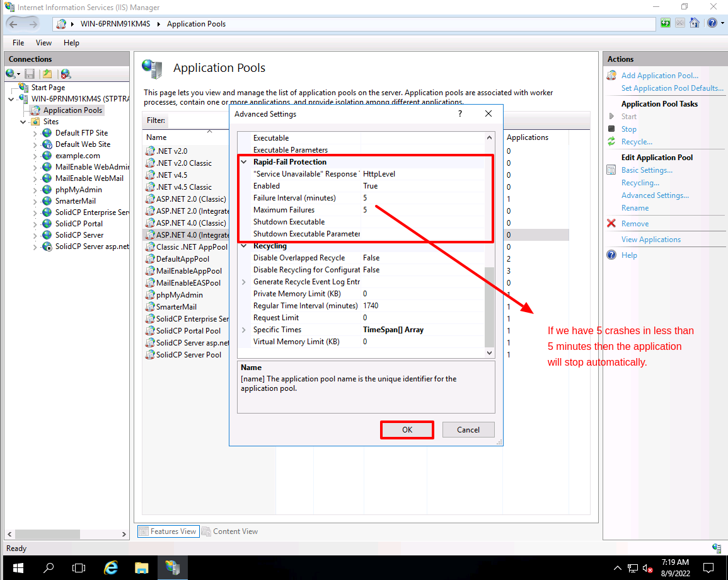Screen dimensions: 728x580
Task: Expand the Default FTP Site node
Action: click(35, 133)
